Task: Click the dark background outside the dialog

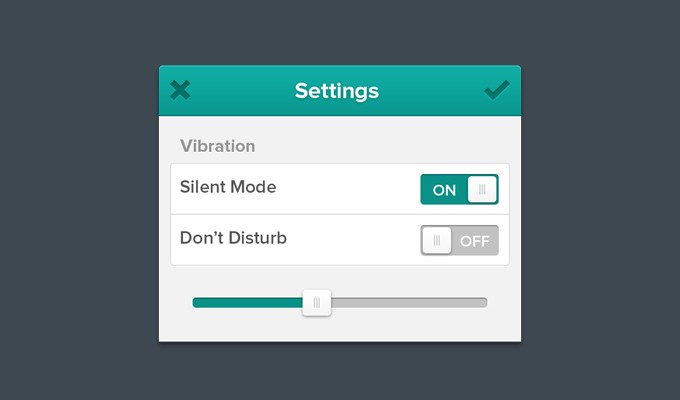Action: pos(80,200)
